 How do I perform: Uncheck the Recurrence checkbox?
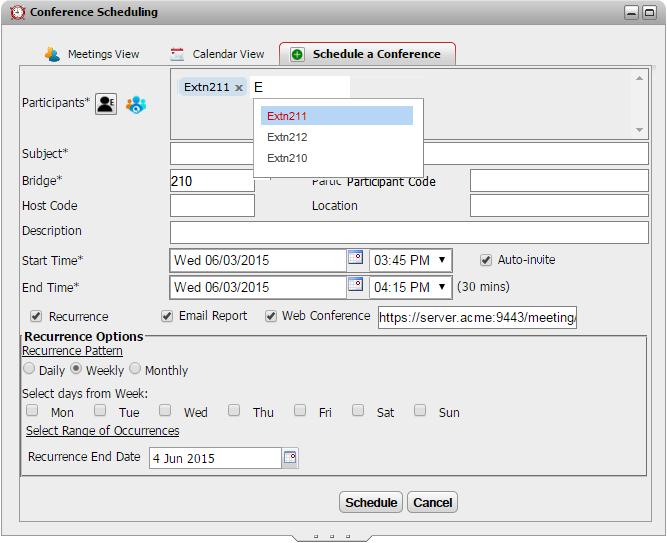point(36,316)
